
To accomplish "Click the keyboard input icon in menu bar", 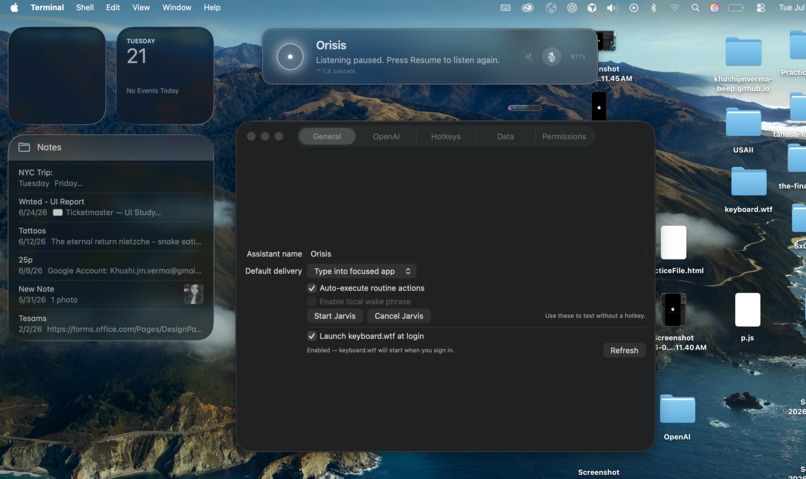I will point(505,8).
